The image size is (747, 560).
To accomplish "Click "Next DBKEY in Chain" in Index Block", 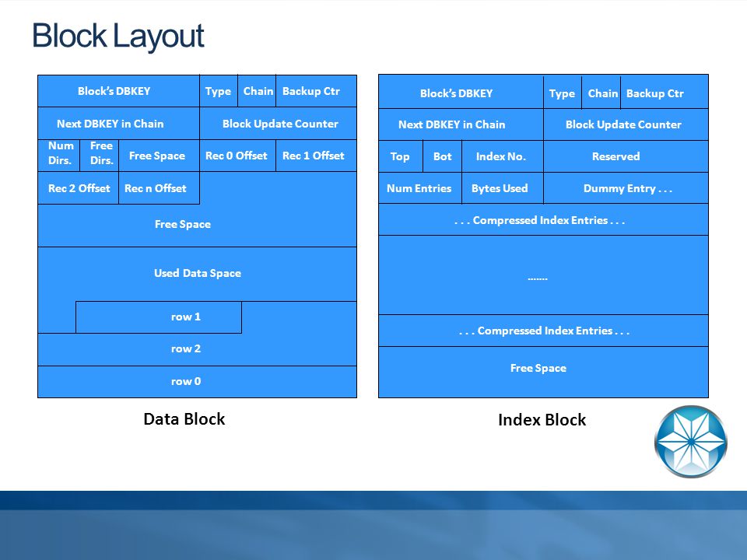I will click(461, 124).
